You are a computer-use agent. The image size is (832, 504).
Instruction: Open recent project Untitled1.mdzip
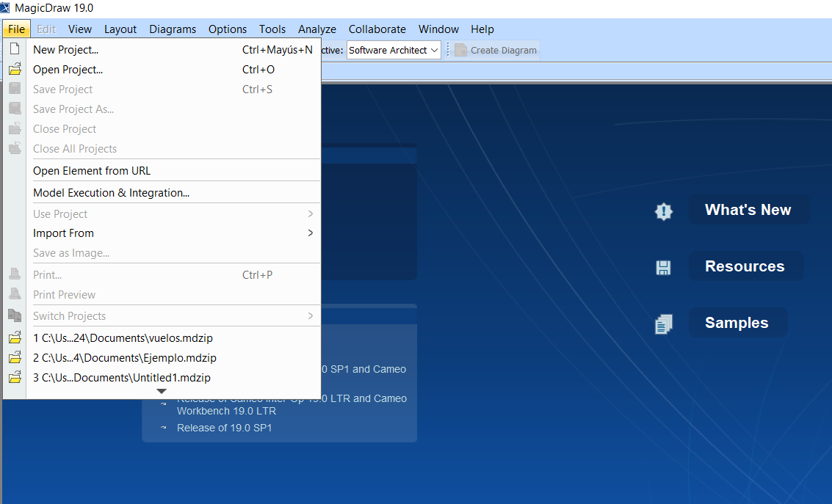pos(162,377)
